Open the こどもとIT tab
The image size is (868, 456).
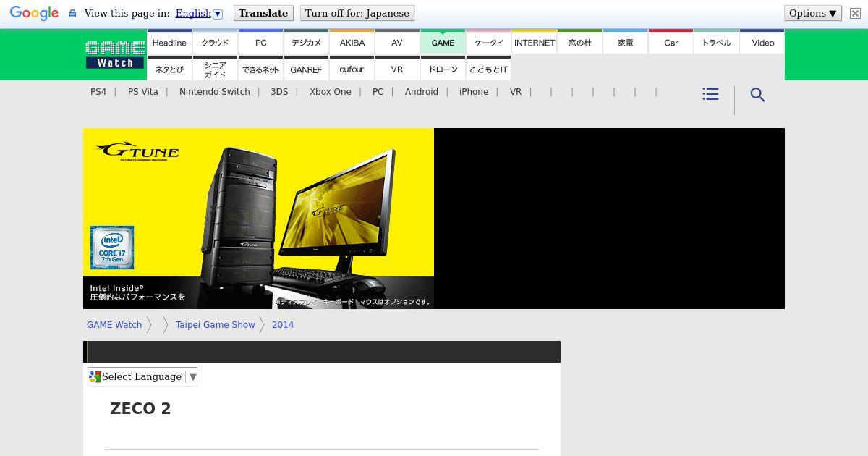pyautogui.click(x=488, y=69)
